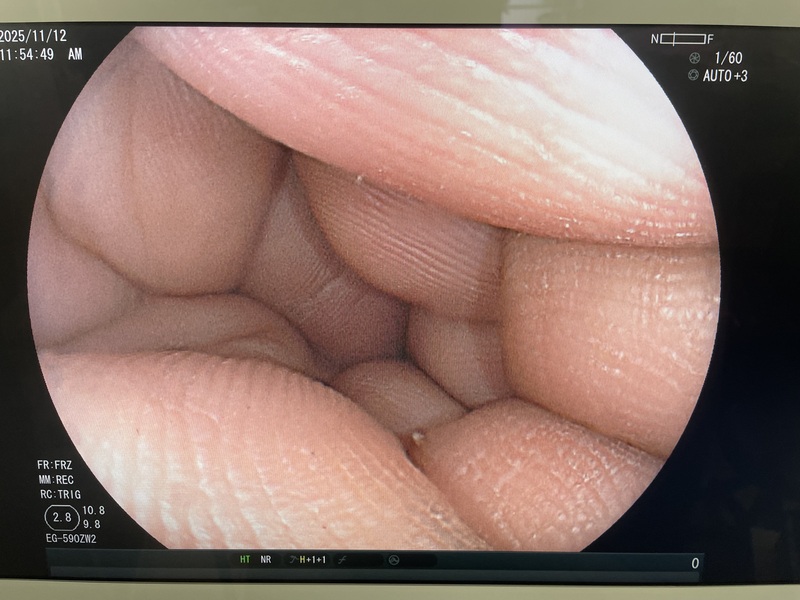The width and height of the screenshot is (800, 600).
Task: Toggle the NR noise reduction indicator
Action: click(x=265, y=560)
